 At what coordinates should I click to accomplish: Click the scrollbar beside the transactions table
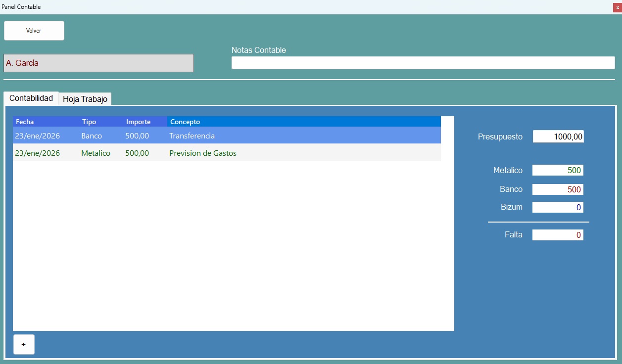(x=447, y=223)
